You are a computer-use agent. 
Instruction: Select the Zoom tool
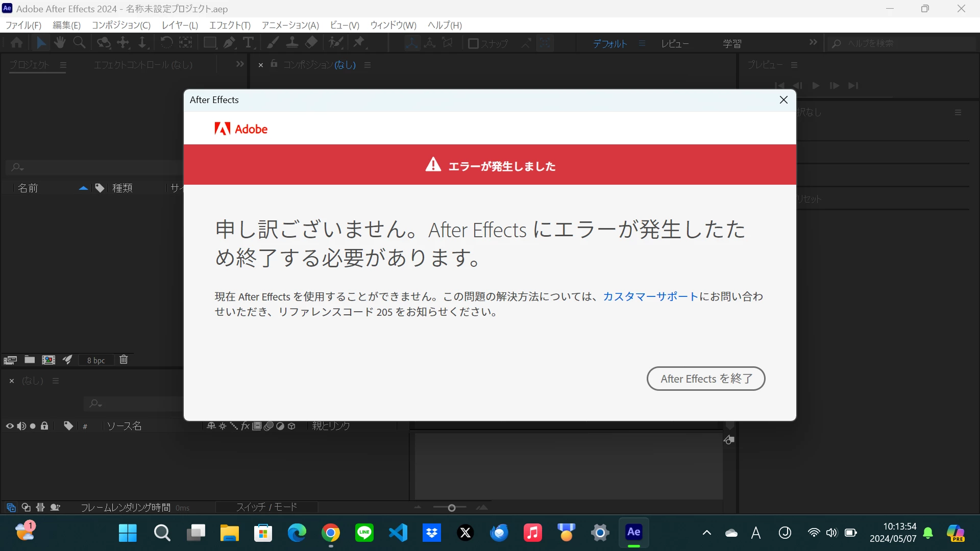click(79, 43)
